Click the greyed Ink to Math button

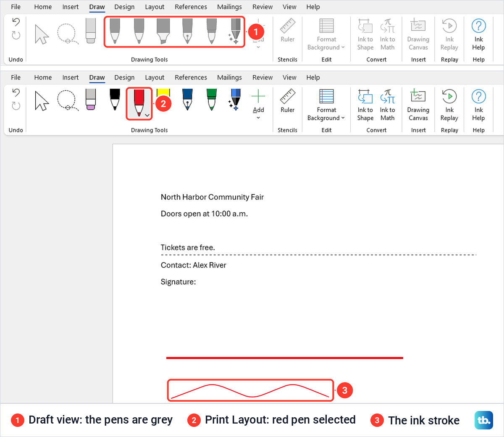point(387,34)
